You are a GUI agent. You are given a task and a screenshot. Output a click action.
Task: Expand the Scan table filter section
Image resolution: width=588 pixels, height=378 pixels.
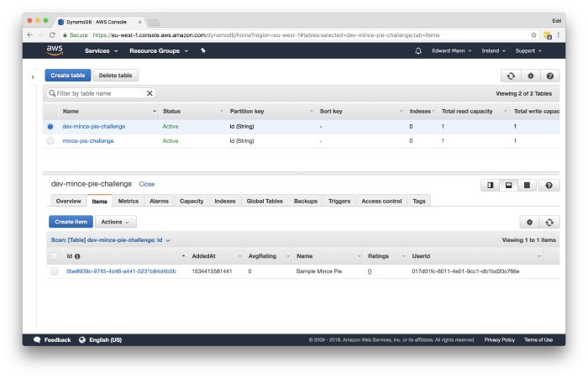point(111,240)
